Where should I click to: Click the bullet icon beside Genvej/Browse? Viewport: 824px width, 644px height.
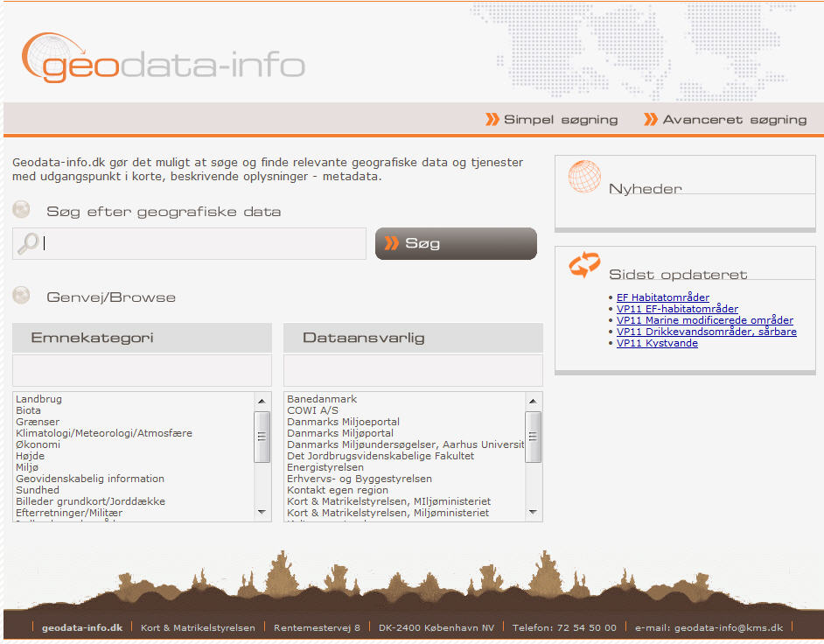click(22, 296)
